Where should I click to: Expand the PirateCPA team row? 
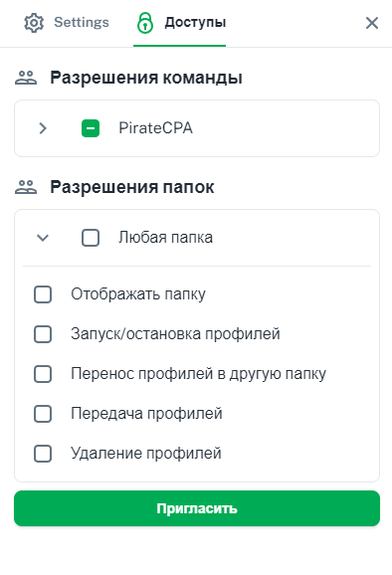43,128
